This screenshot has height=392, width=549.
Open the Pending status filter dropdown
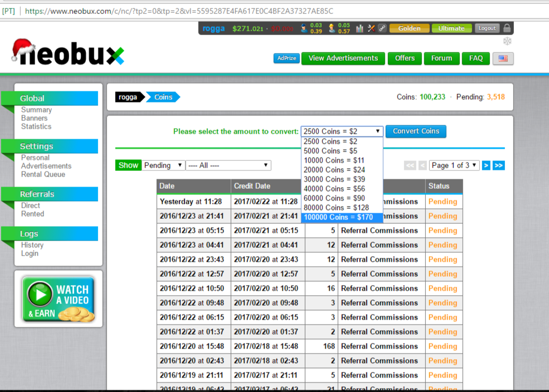point(163,165)
